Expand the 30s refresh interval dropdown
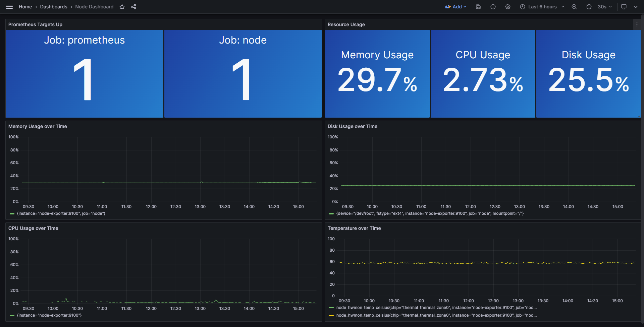The image size is (644, 327). pyautogui.click(x=605, y=7)
